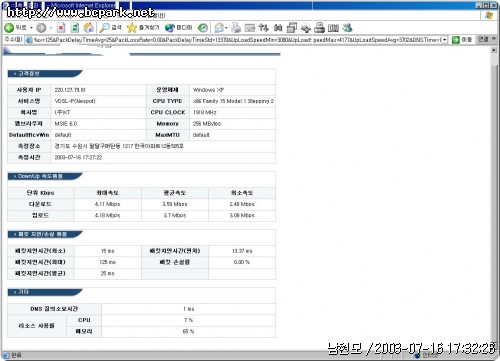Image resolution: width=500 pixels, height=361 pixels.
Task: Click the stacked windows toolbar icon
Action: click(292, 28)
